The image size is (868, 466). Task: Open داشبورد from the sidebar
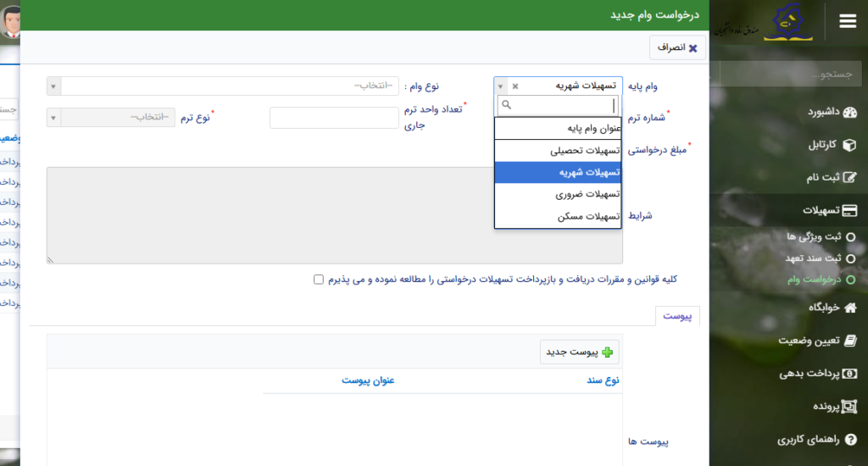(821, 112)
